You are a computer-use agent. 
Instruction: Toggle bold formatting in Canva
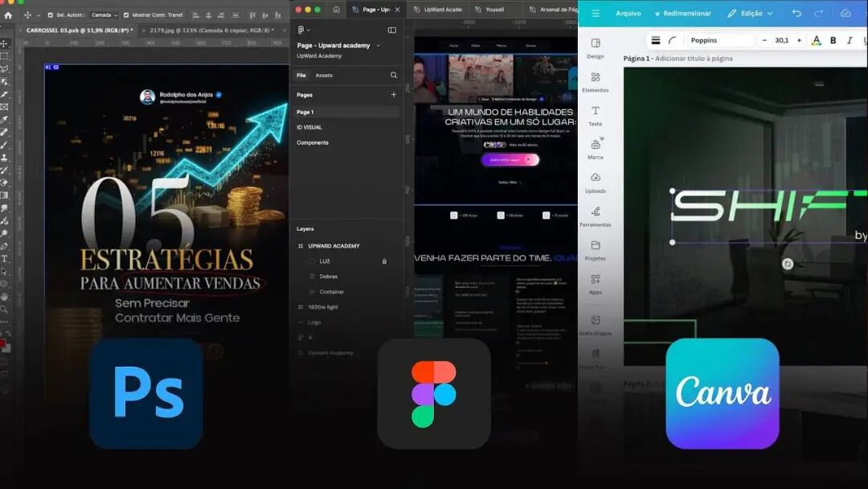tap(833, 40)
